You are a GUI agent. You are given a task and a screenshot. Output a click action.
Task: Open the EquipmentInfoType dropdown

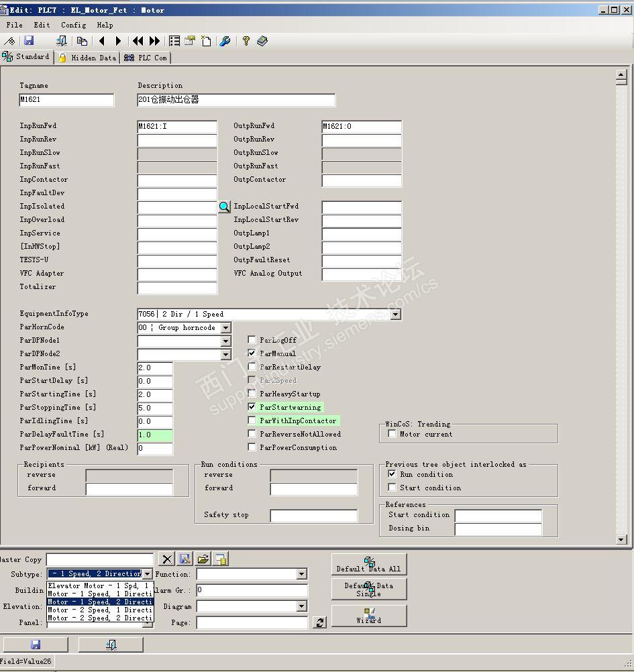point(396,314)
